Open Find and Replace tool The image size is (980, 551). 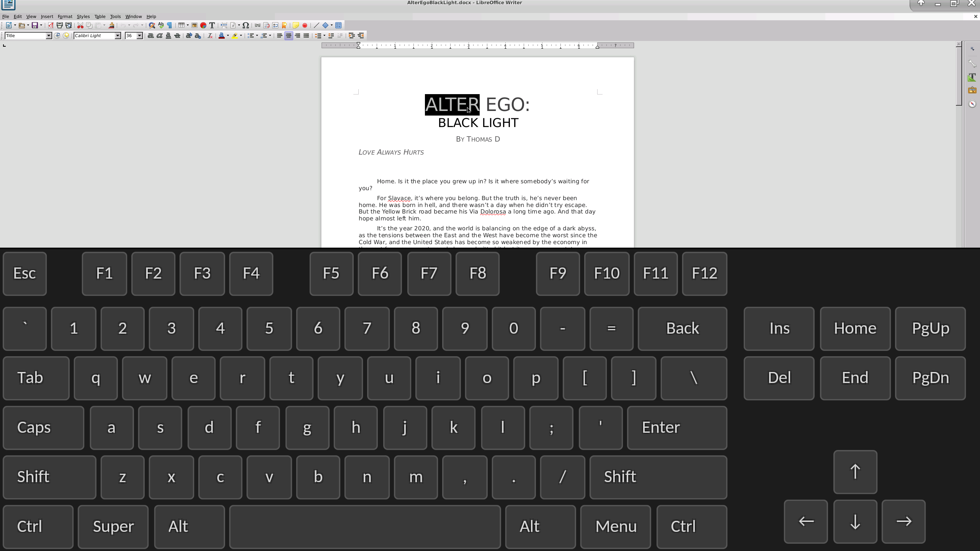pos(152,25)
